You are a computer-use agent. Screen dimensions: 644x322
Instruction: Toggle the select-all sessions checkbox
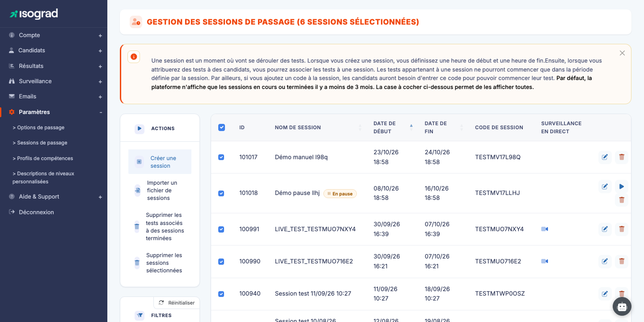tap(221, 127)
